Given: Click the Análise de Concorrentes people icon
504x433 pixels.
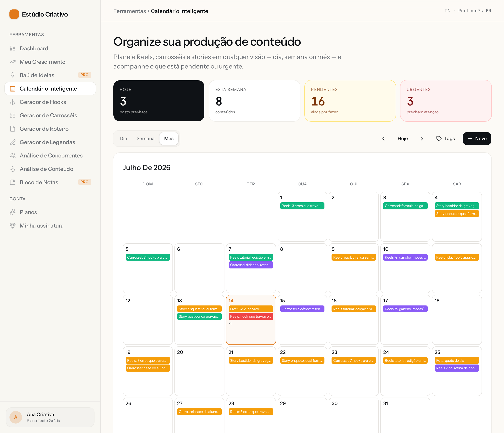Looking at the screenshot, I should 13,155.
